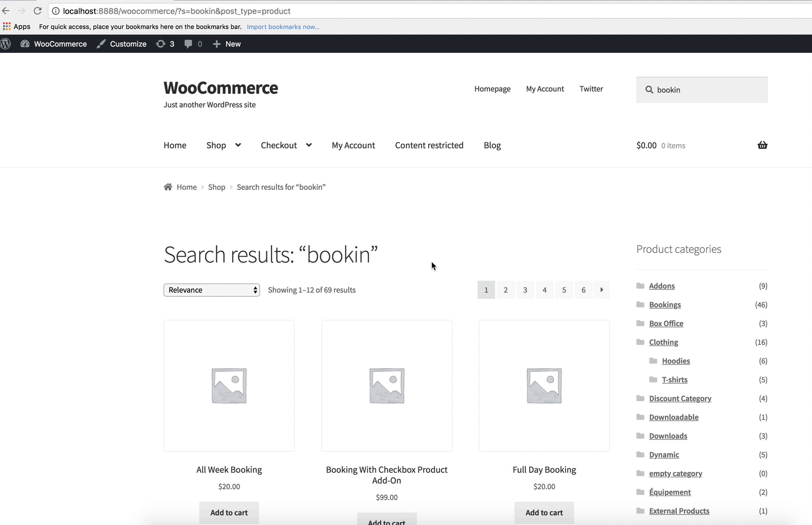
Task: Open the Apps grid icon in bookmarks bar
Action: 7,26
